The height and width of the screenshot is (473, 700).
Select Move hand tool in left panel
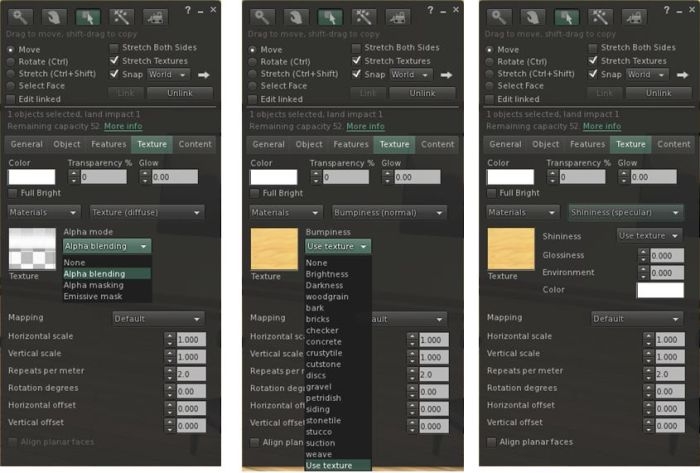54,17
